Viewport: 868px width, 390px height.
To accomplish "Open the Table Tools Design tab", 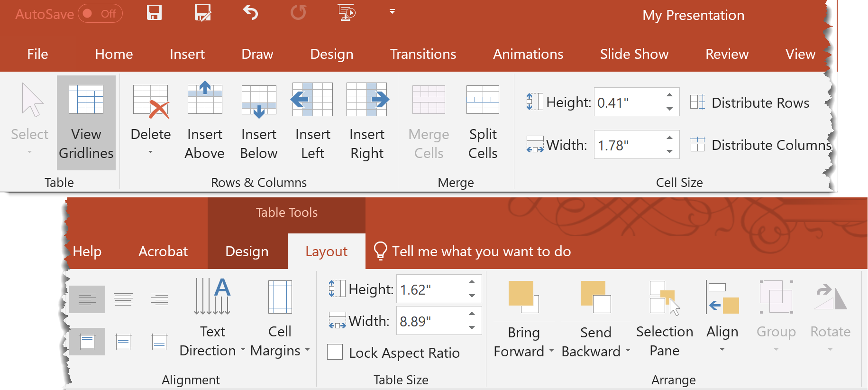I will (x=247, y=251).
